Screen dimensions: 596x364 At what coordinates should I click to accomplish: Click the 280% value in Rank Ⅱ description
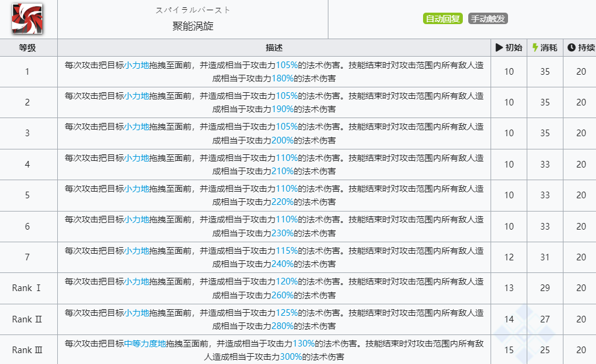pyautogui.click(x=283, y=325)
